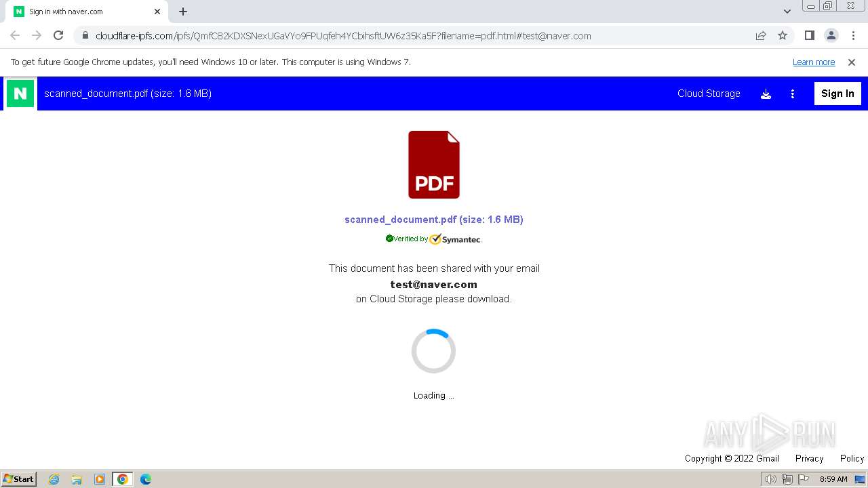
Task: Click the Action Center flag tray icon
Action: [804, 479]
